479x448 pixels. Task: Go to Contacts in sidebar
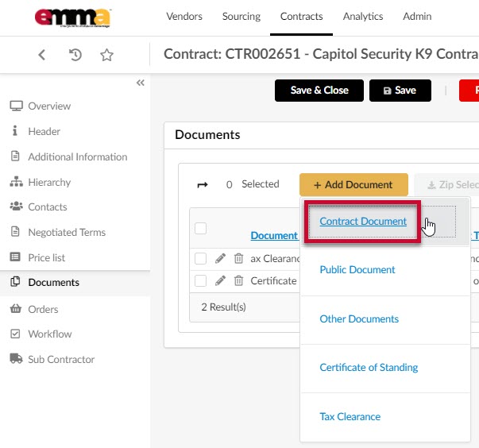click(48, 207)
